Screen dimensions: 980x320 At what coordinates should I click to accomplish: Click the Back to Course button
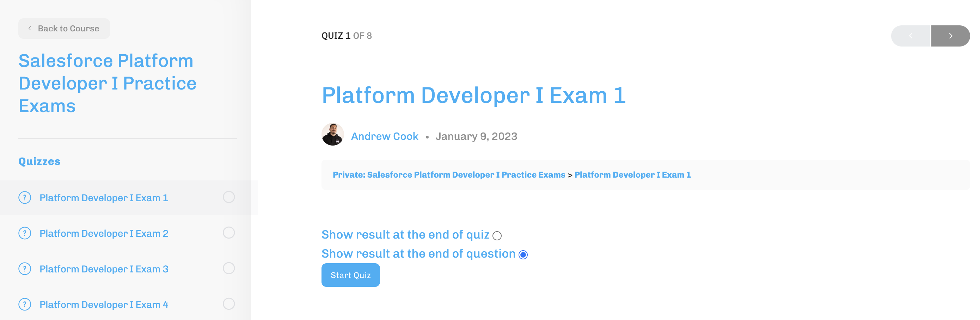(64, 29)
